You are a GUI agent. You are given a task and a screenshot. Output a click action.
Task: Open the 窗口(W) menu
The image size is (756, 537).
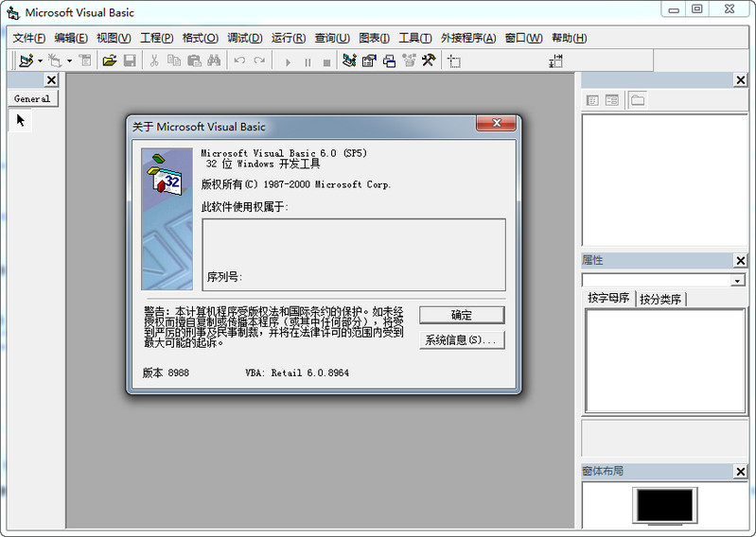coord(523,38)
